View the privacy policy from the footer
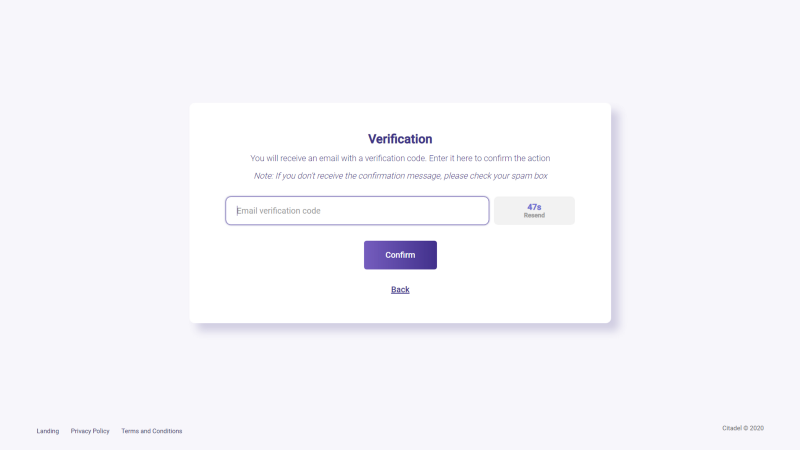Viewport: 800px width, 450px height. pyautogui.click(x=90, y=431)
